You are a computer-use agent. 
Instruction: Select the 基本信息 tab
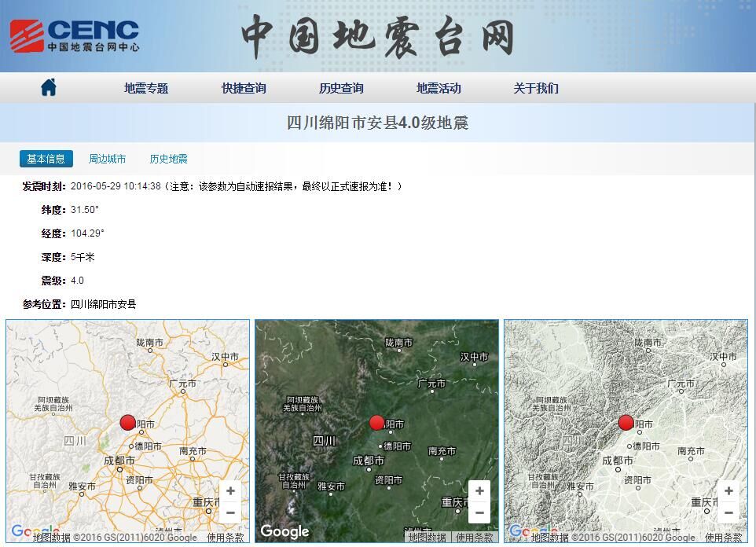tap(46, 159)
